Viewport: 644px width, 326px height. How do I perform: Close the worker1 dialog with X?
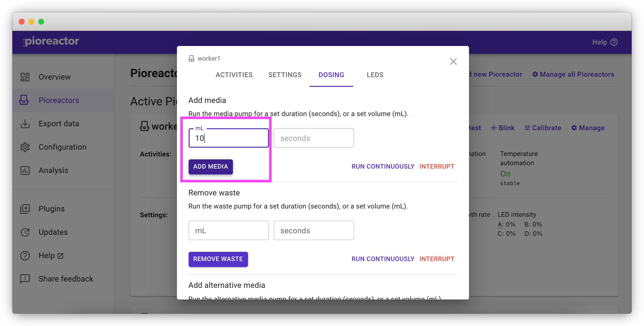(x=453, y=62)
